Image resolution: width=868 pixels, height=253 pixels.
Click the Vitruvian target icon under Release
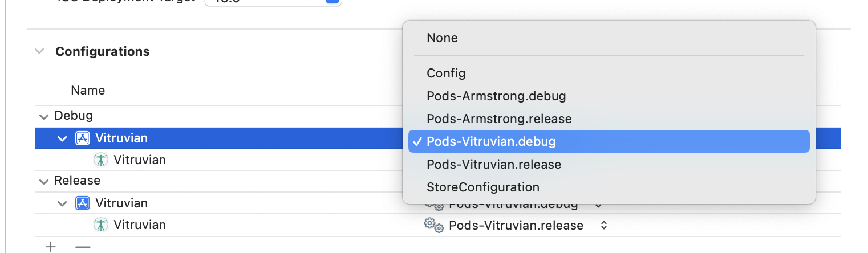click(x=101, y=225)
